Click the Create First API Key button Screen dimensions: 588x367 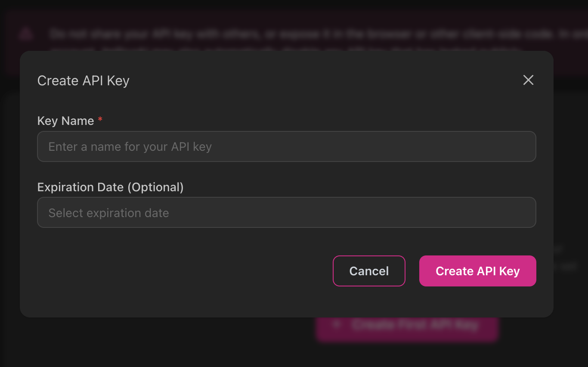pyautogui.click(x=407, y=326)
